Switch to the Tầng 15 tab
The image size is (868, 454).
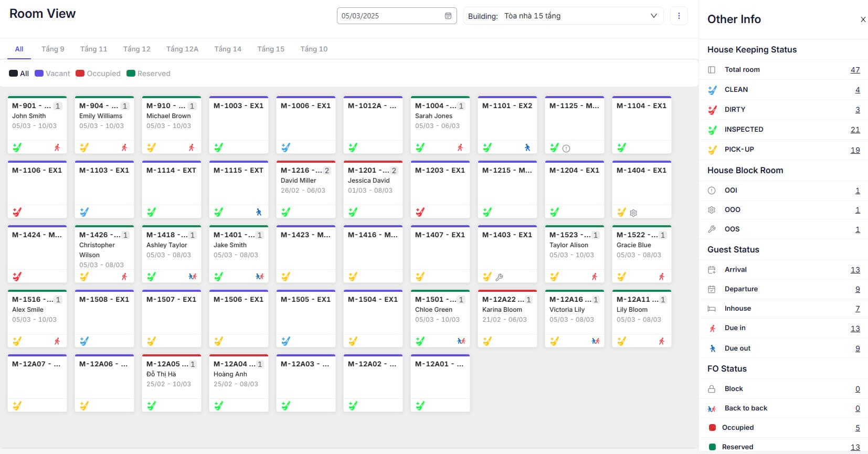[x=271, y=49]
